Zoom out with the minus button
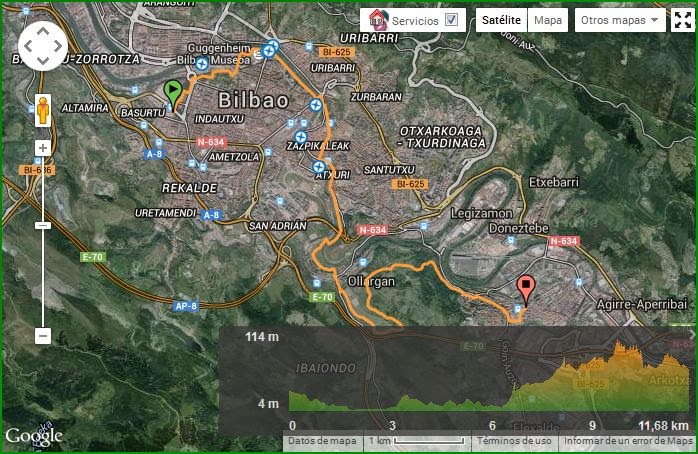This screenshot has width=698, height=454. (43, 336)
